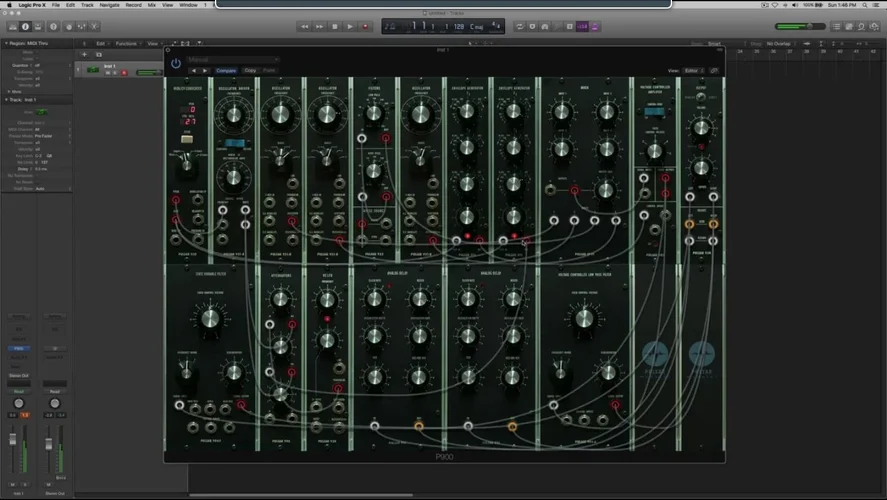Click the Record transport button

(x=365, y=27)
